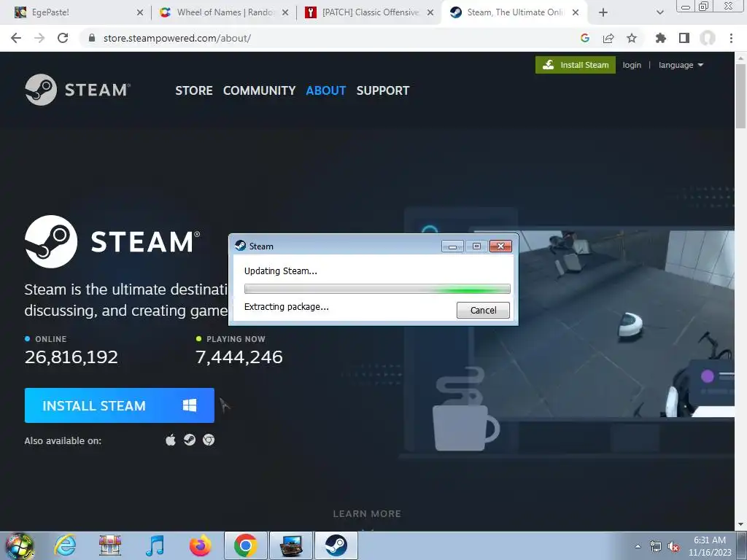
Task: Share this page using the share icon
Action: click(x=608, y=38)
